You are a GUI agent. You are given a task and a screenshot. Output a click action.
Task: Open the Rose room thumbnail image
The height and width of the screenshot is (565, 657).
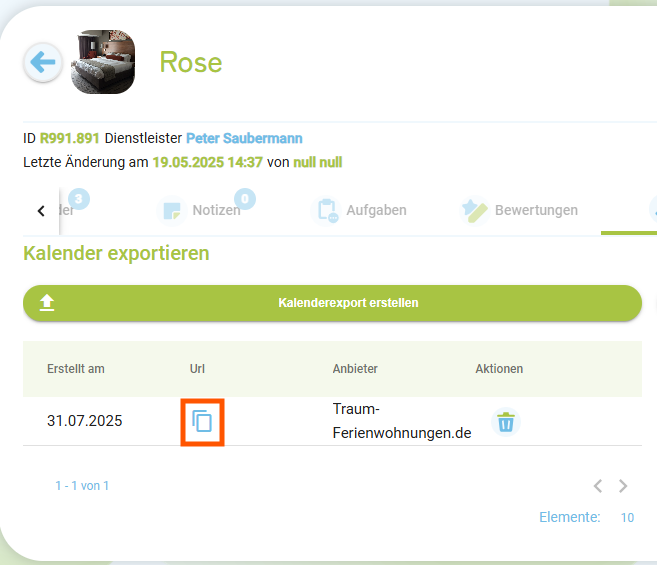point(103,62)
